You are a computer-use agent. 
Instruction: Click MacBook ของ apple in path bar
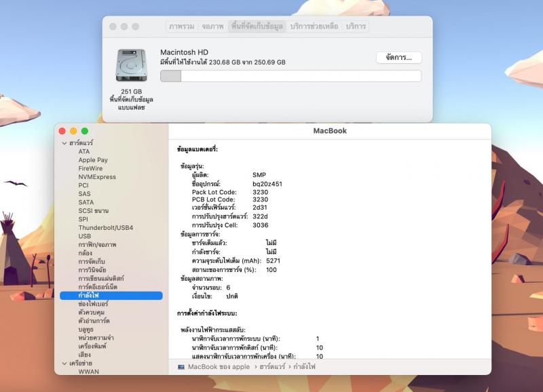click(219, 367)
